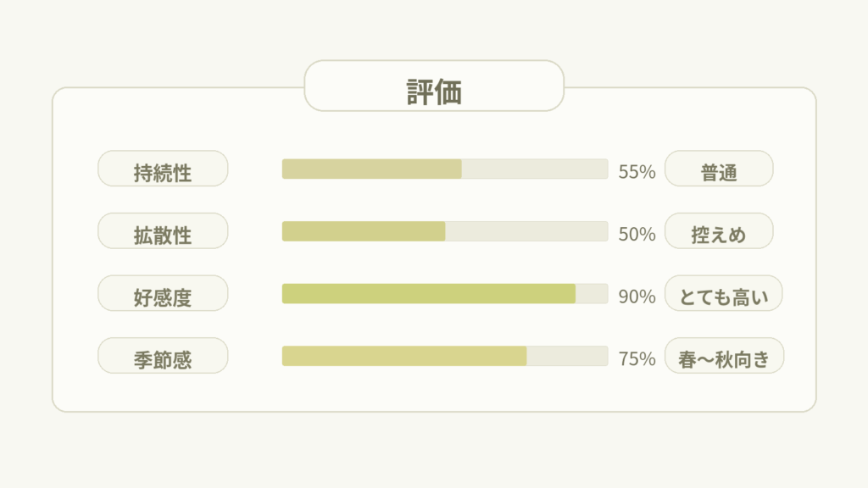Click the 評価 title heading
The height and width of the screenshot is (488, 868).
pos(434,91)
